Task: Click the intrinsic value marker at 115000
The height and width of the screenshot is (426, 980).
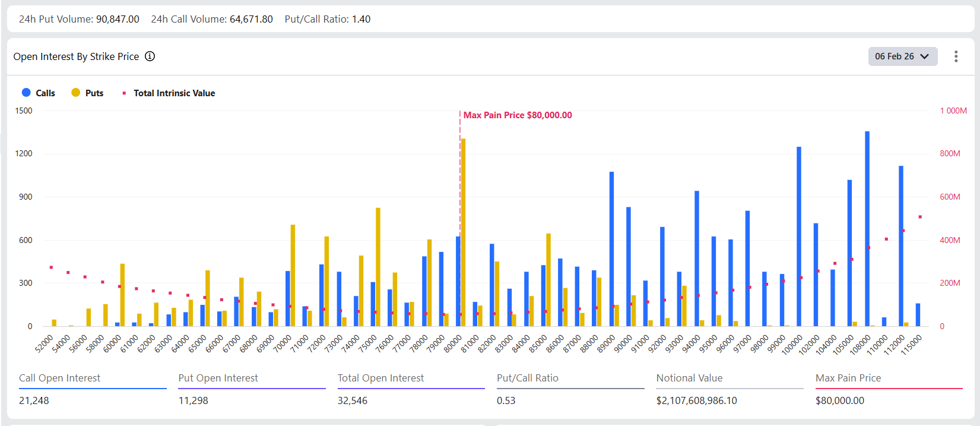Action: 920,217
